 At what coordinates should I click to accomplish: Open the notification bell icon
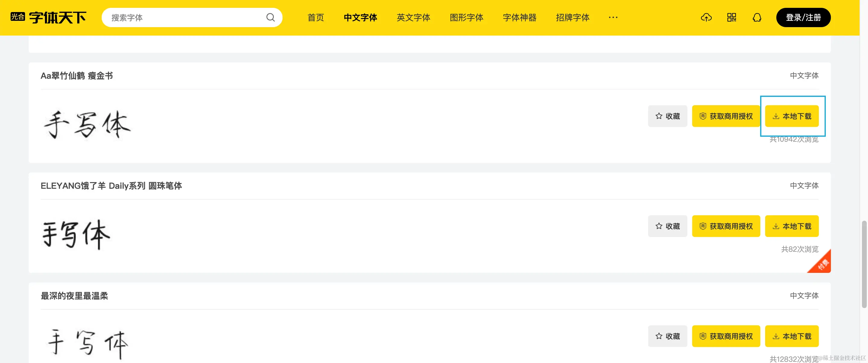[757, 17]
